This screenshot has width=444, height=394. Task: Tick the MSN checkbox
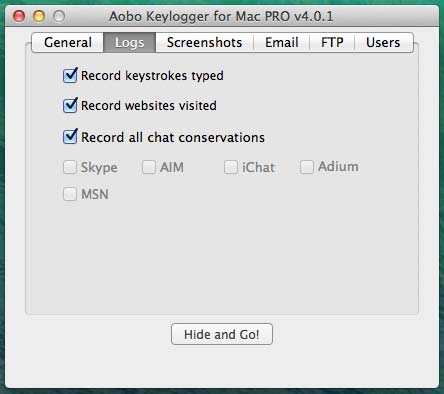click(70, 194)
